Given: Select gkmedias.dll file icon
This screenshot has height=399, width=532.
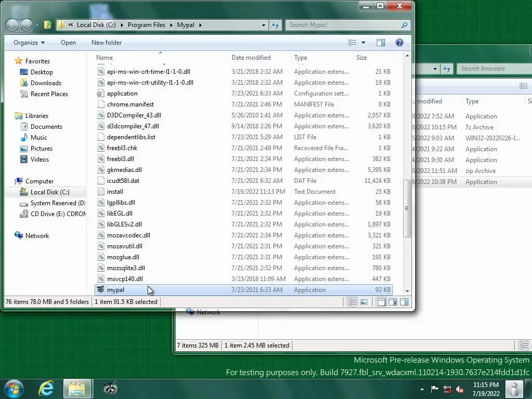Looking at the screenshot, I should point(100,170).
